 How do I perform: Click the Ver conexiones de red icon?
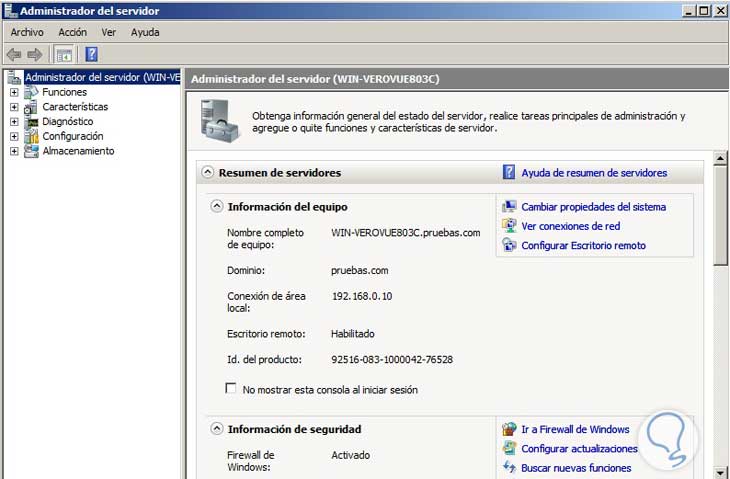pos(509,226)
